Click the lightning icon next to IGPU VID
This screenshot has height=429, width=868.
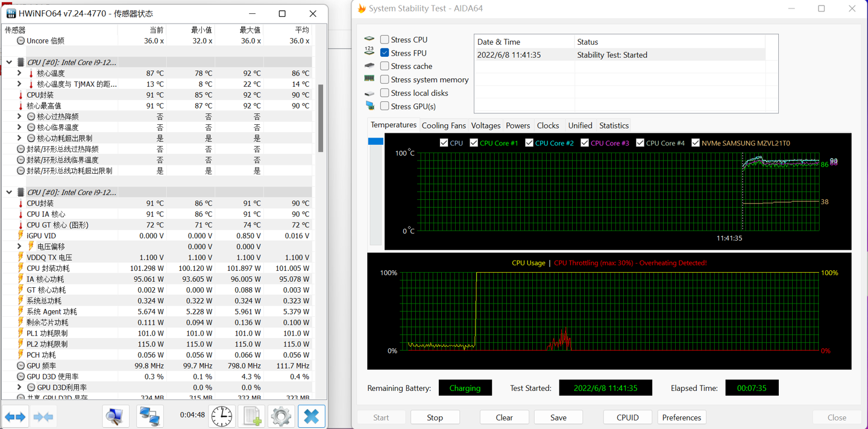pyautogui.click(x=20, y=235)
